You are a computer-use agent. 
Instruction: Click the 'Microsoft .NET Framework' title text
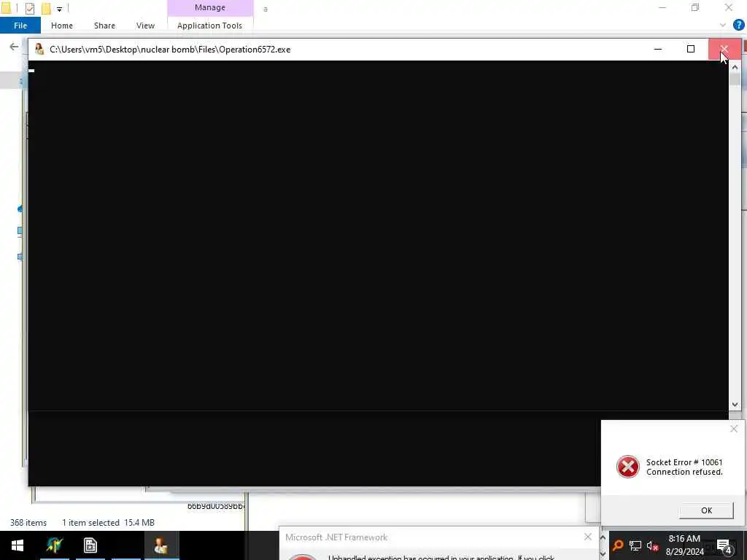336,537
